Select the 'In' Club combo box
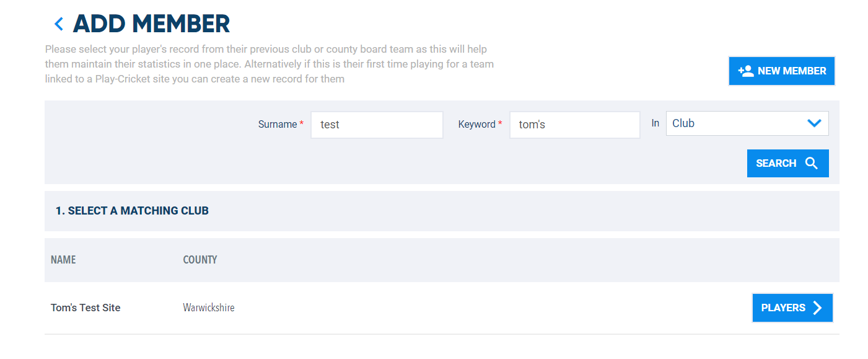Image resolution: width=868 pixels, height=359 pixels. pos(747,123)
